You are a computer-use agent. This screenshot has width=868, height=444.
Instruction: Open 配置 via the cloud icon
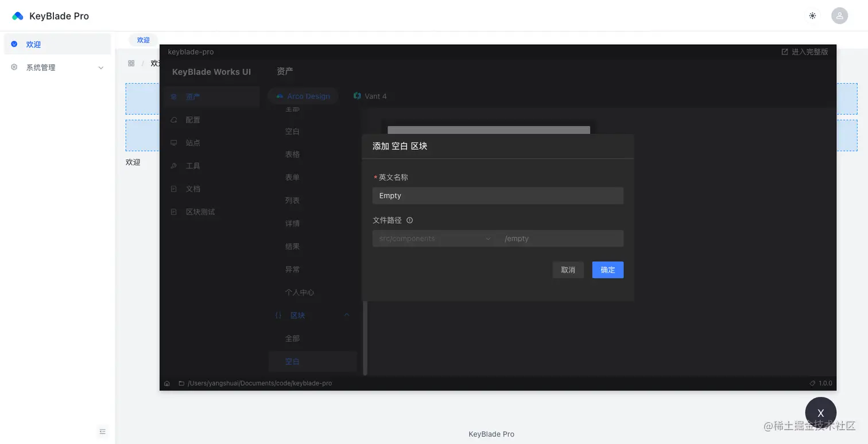coord(173,120)
